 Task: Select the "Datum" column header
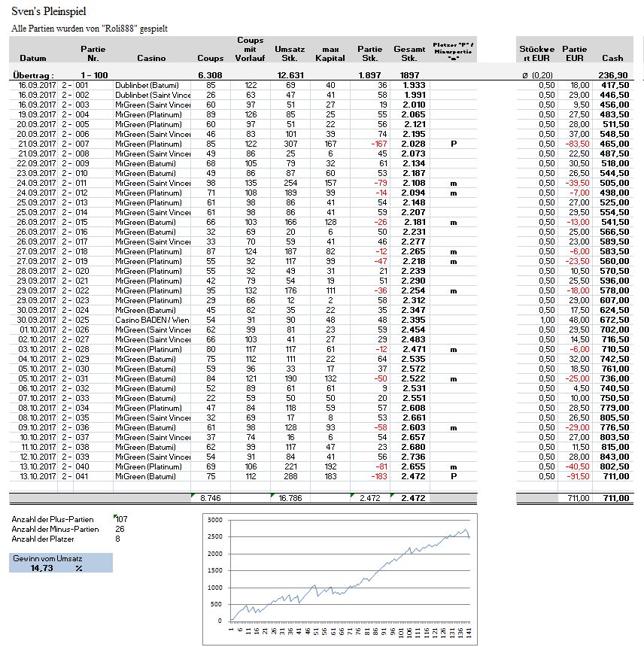pos(32,58)
